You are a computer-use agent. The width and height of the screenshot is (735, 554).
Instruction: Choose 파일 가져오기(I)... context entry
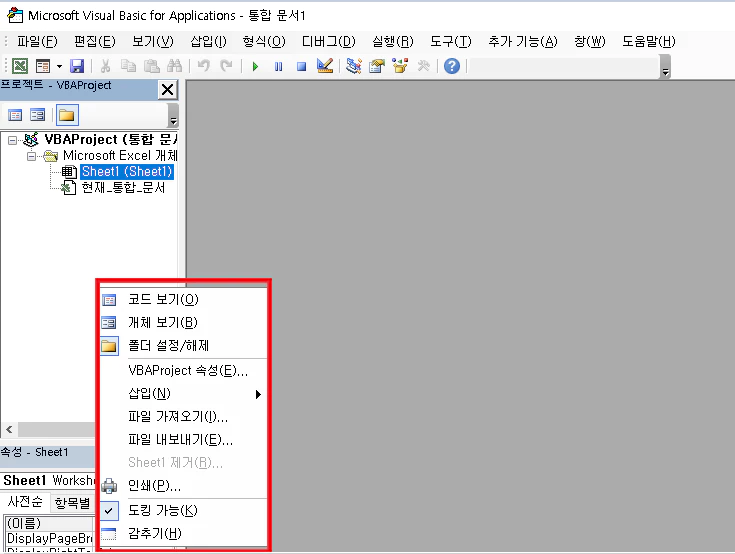click(183, 417)
